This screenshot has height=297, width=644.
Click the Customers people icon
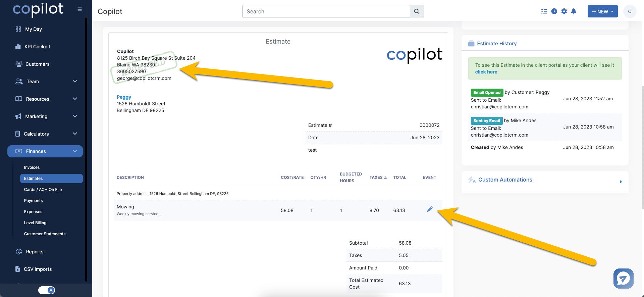click(x=19, y=64)
